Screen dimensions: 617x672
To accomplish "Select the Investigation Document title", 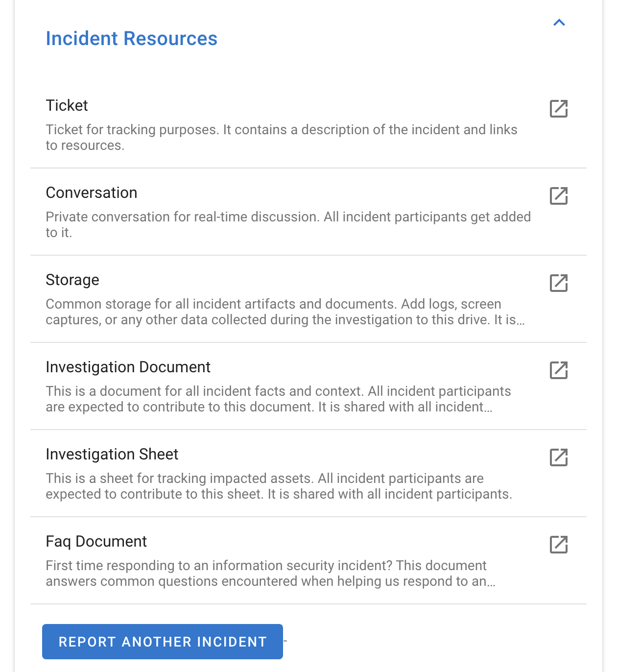I will pos(128,367).
